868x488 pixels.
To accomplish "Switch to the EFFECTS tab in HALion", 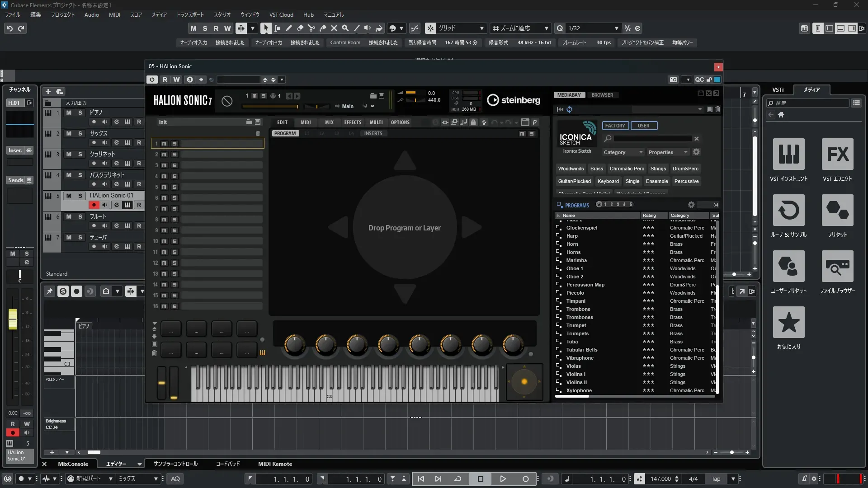I will click(x=353, y=122).
